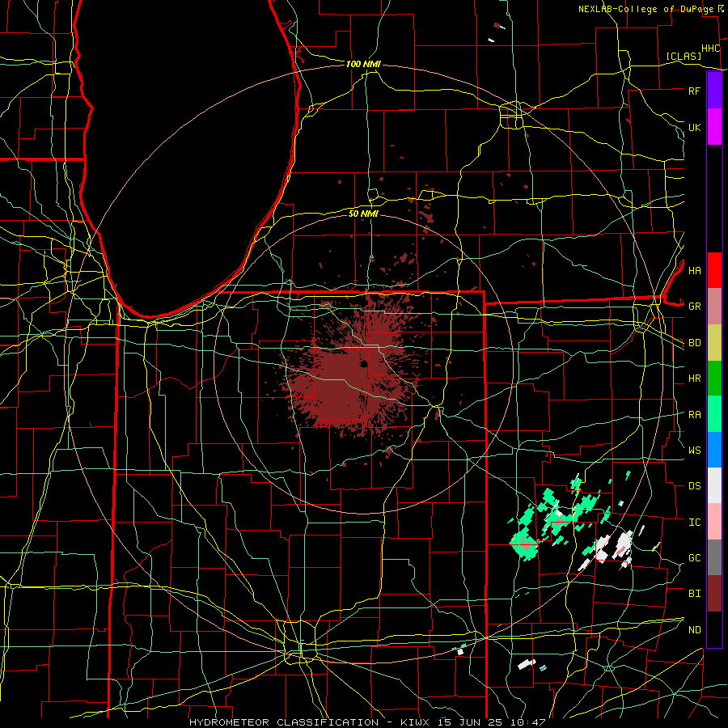
Task: Click the "NEXLAB-College of DuPage" credit text
Action: 645,9
